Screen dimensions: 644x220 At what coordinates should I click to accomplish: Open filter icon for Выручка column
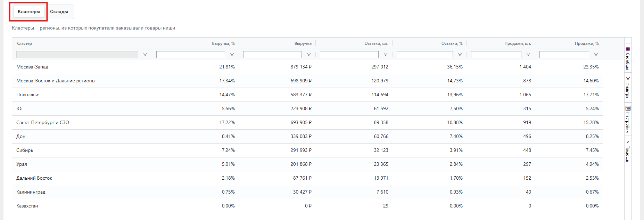click(309, 55)
